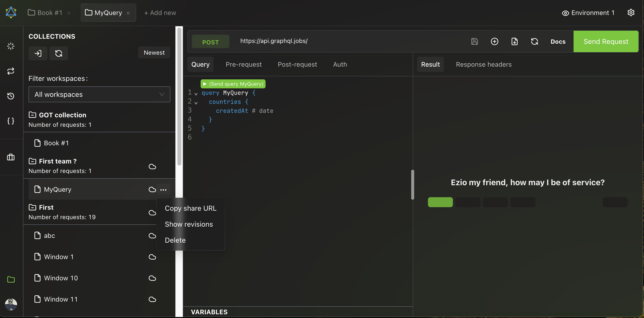Open the settings gear icon
Viewport: 644px width, 318px height.
tap(631, 12)
